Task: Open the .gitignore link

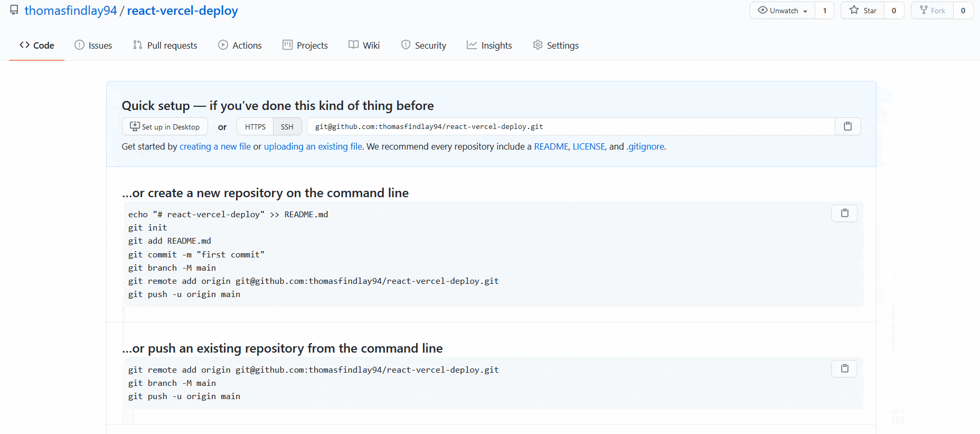Action: (645, 147)
